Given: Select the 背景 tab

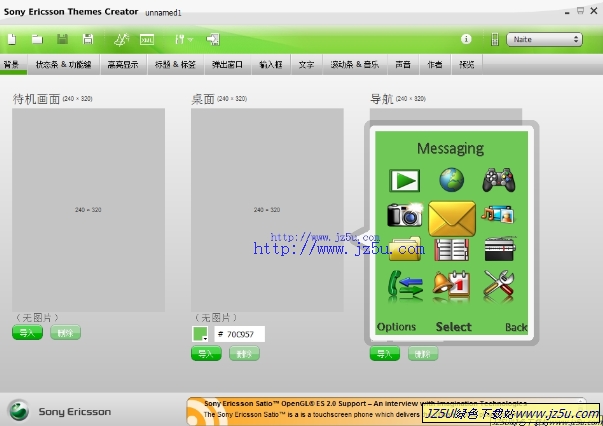Looking at the screenshot, I should click(x=12, y=65).
